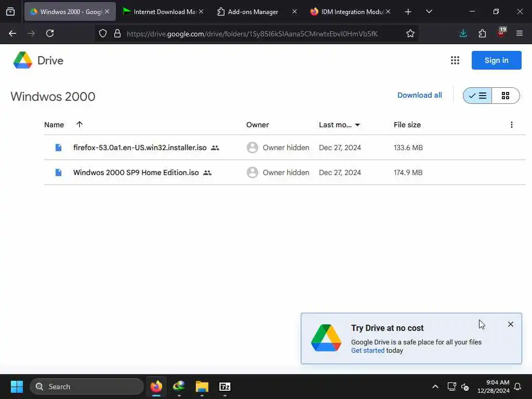Image resolution: width=532 pixels, height=399 pixels.
Task: Open the notifications bell icon
Action: pos(517,387)
